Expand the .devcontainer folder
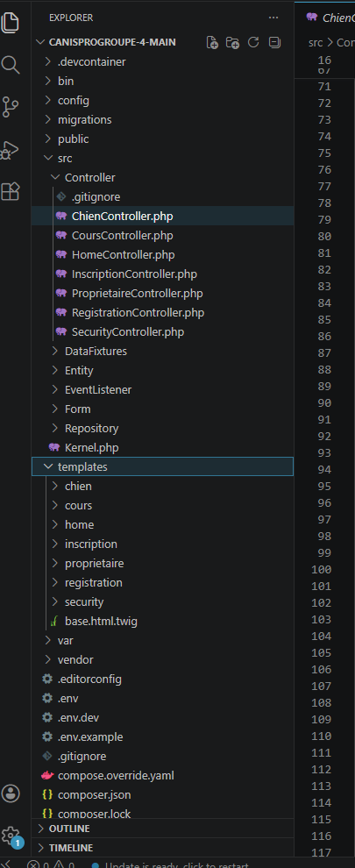355x868 pixels. 163,62
